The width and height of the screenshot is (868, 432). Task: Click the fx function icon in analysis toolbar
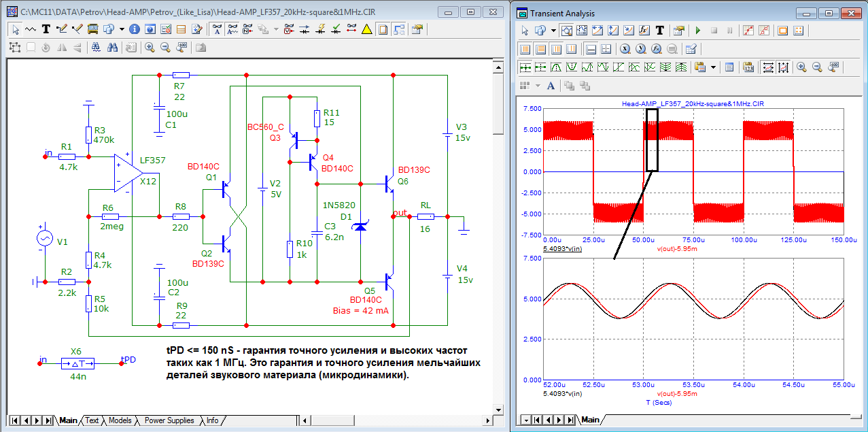point(643,31)
